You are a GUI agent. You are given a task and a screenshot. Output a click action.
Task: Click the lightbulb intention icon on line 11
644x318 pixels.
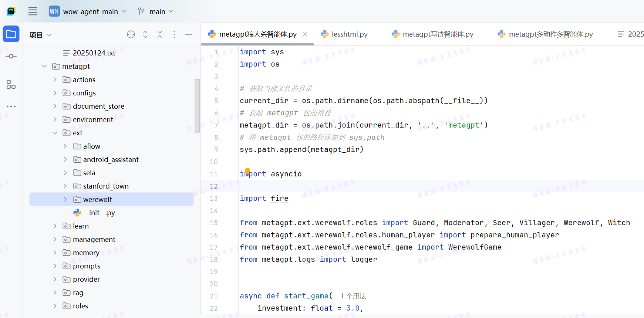coord(247,170)
